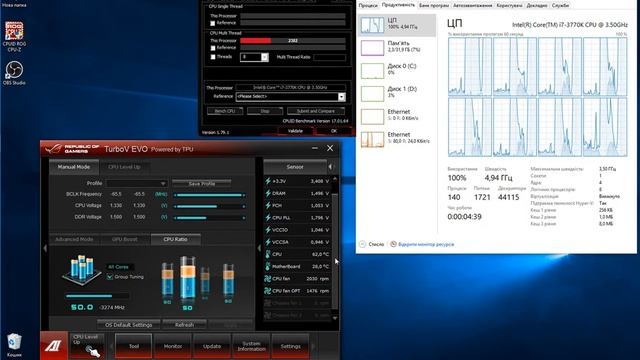Click the MotherBoard temperature thermometer icon
Viewport: 640px width, 360px height.
coord(268,267)
